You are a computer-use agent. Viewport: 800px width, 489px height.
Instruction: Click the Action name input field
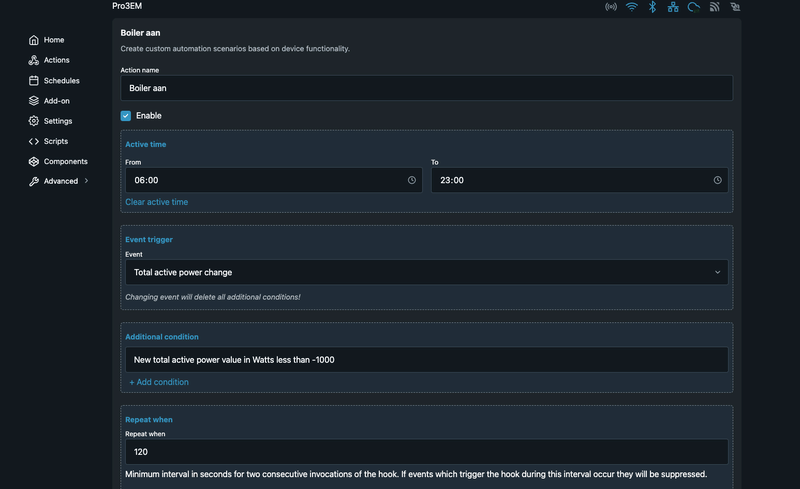(x=427, y=88)
